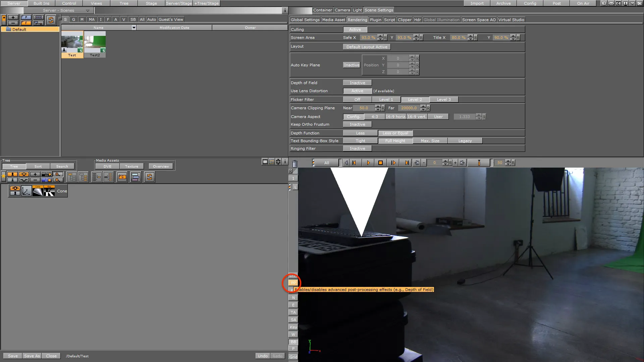This screenshot has width=644, height=362.
Task: Click the Overview button in Media Assets
Action: (x=161, y=166)
